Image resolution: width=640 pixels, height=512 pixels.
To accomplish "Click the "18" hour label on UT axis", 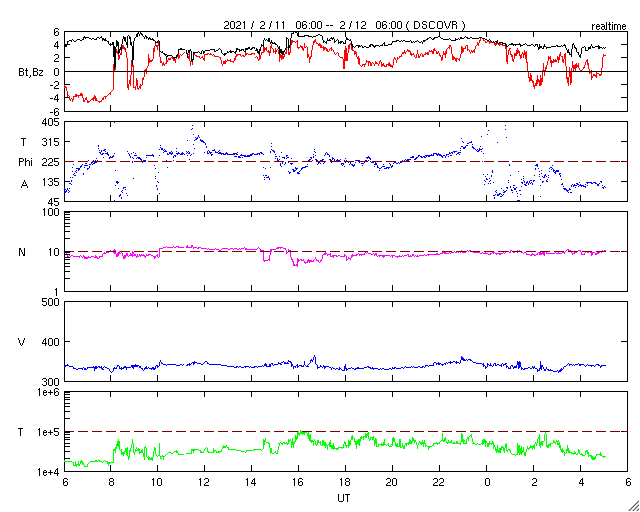I will coord(345,482).
